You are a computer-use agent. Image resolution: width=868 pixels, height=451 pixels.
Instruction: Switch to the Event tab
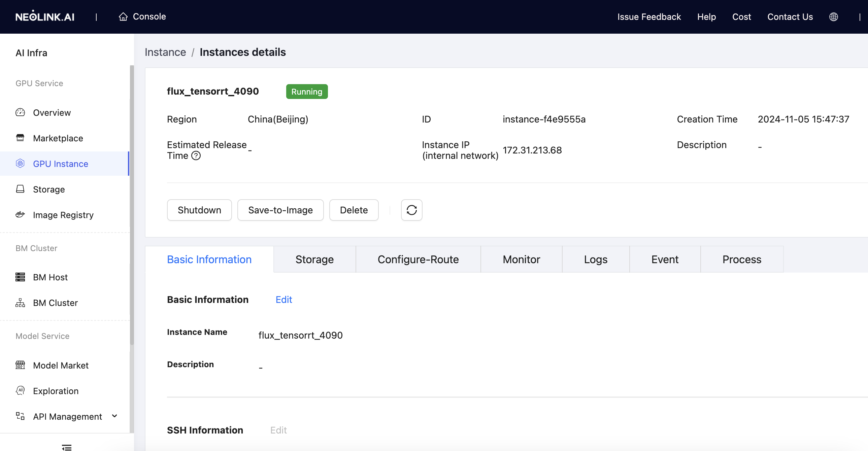(665, 259)
